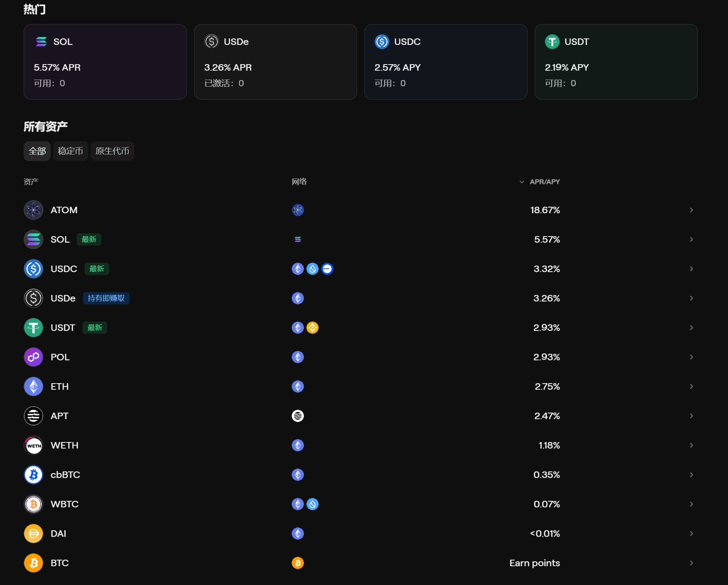Open USDe row details chevron
Screen dimensions: 728x585
click(x=691, y=298)
